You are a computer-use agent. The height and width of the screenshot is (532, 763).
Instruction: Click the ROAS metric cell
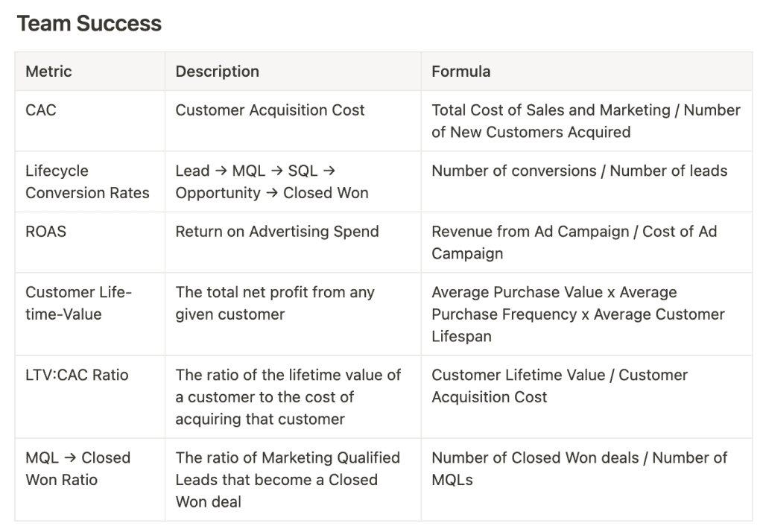click(90, 242)
